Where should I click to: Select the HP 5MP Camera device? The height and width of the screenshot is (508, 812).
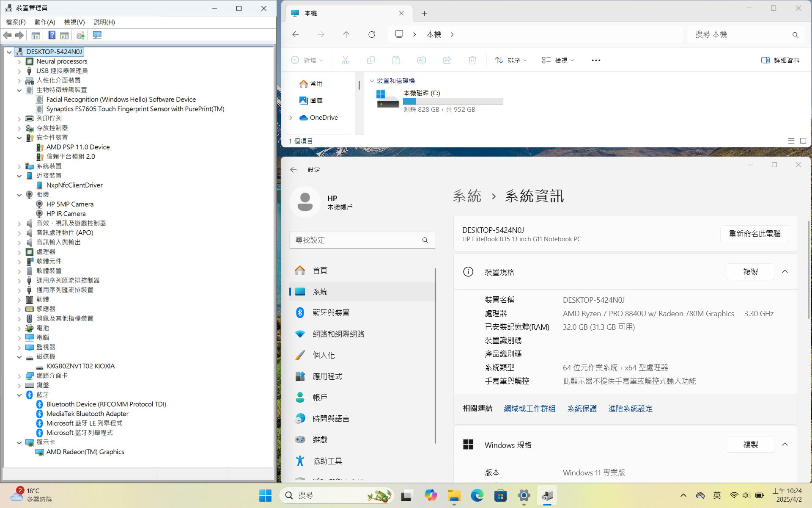[70, 204]
